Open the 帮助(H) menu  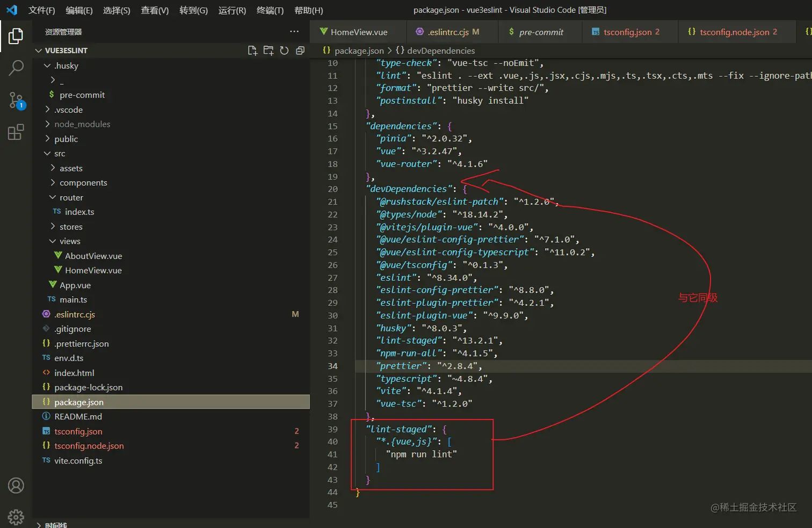tap(309, 10)
